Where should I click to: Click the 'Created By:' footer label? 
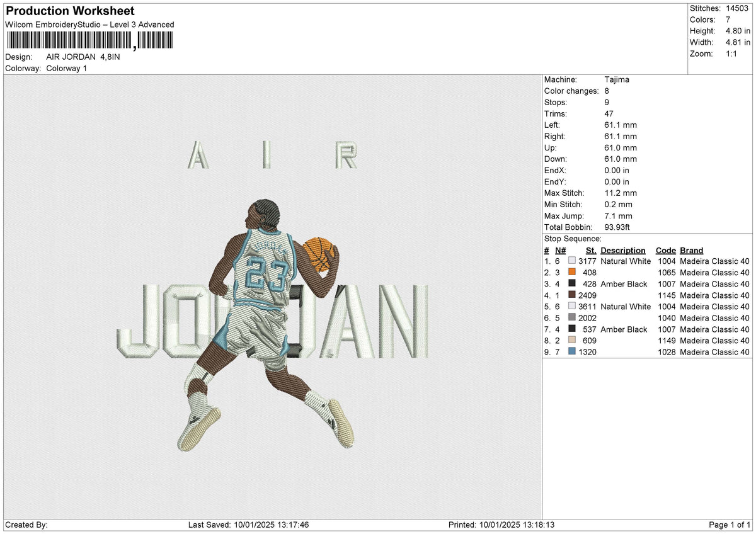point(26,525)
